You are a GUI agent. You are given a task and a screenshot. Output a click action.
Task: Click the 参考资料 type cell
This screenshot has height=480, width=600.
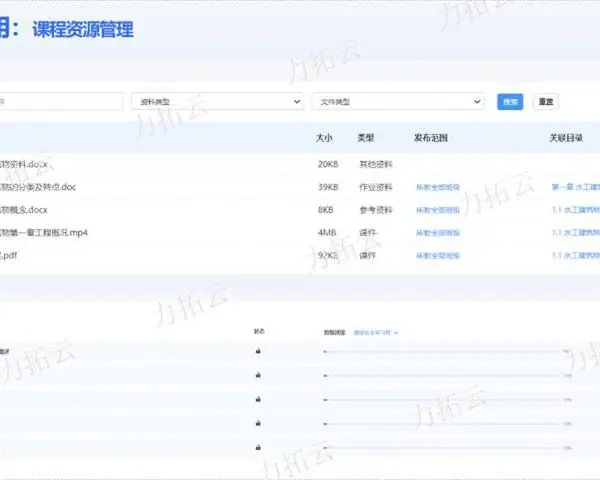click(376, 210)
